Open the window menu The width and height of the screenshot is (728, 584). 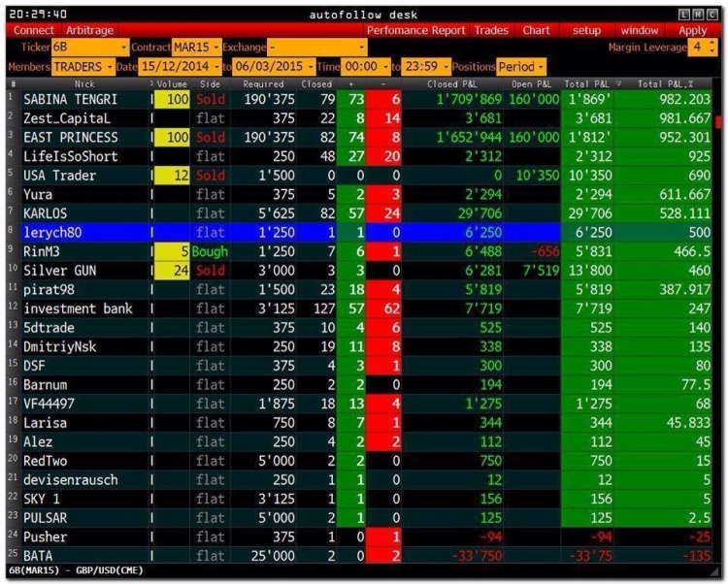point(640,31)
